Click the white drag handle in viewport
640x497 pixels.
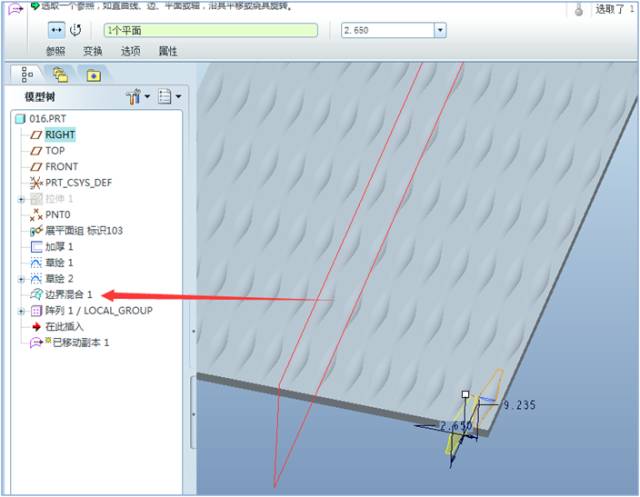pos(465,394)
